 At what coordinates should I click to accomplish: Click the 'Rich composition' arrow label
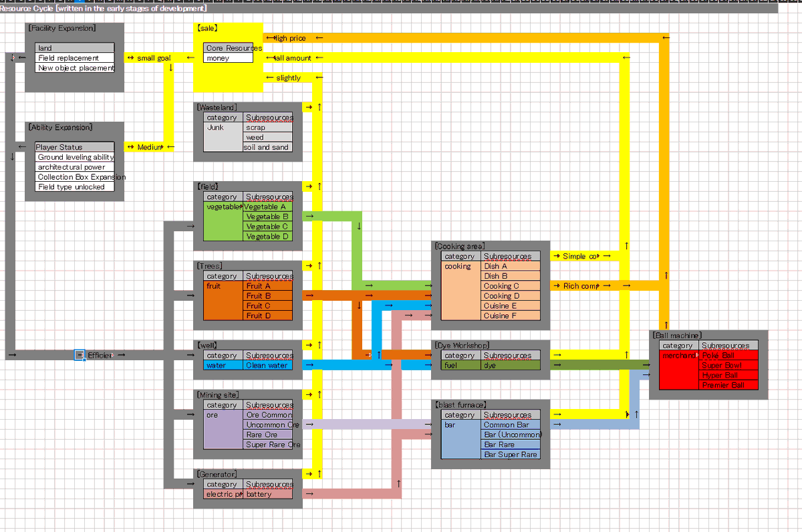coord(581,286)
